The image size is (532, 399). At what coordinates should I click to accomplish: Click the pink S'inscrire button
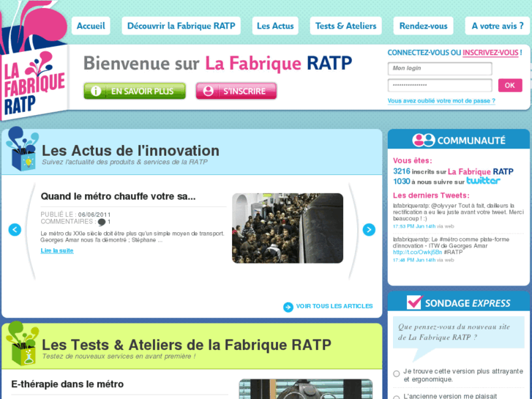[x=236, y=91]
